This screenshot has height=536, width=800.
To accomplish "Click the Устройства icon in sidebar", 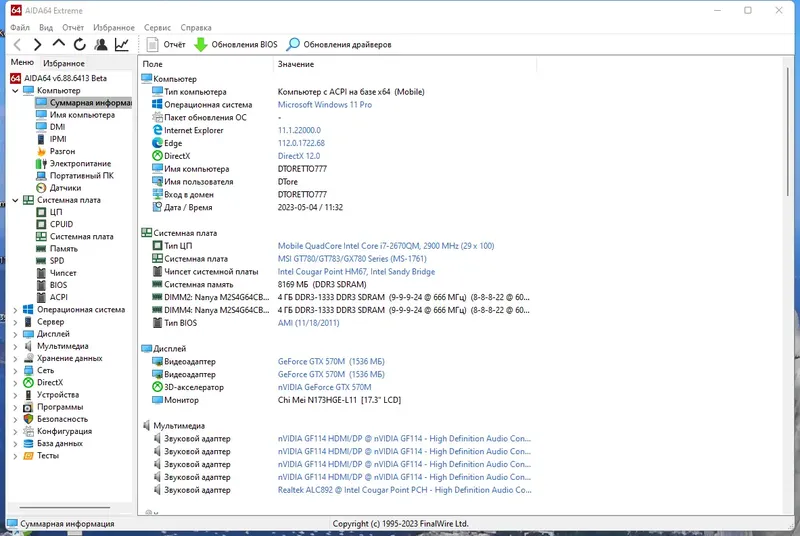I will 29,395.
